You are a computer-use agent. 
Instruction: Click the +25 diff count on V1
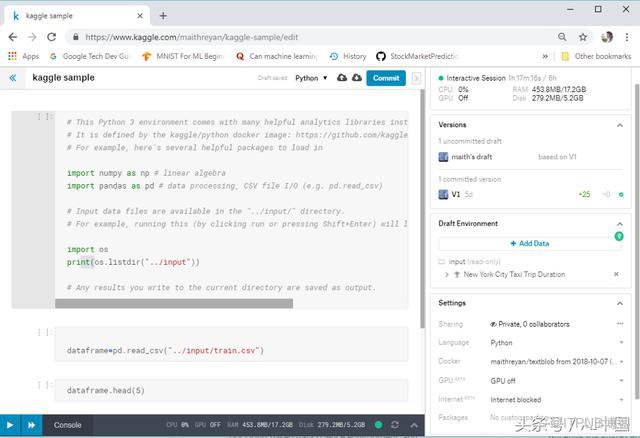[x=584, y=194]
